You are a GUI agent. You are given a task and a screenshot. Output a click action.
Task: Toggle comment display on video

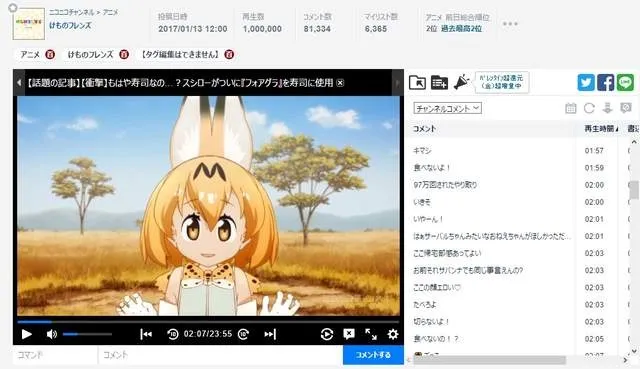pyautogui.click(x=349, y=334)
